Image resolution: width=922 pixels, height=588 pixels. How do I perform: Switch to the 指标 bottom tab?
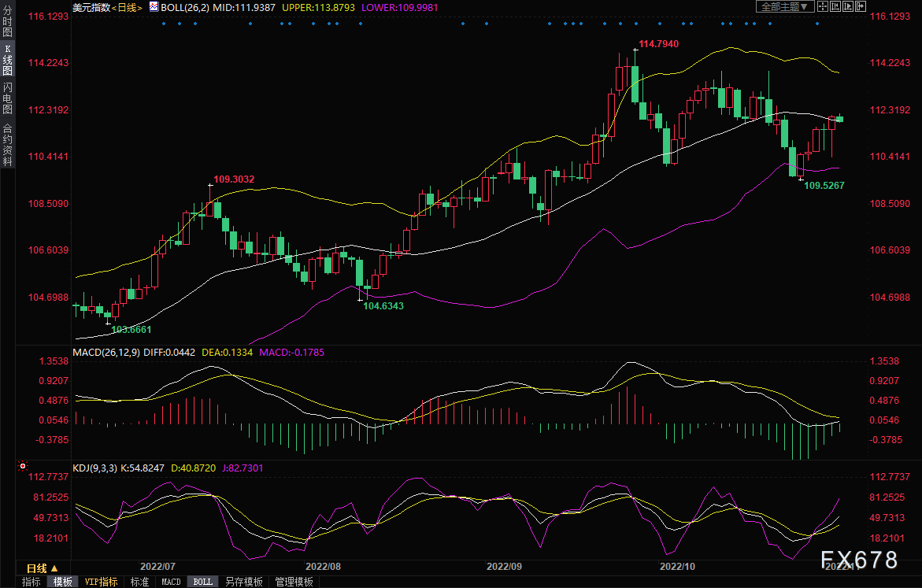pyautogui.click(x=31, y=582)
